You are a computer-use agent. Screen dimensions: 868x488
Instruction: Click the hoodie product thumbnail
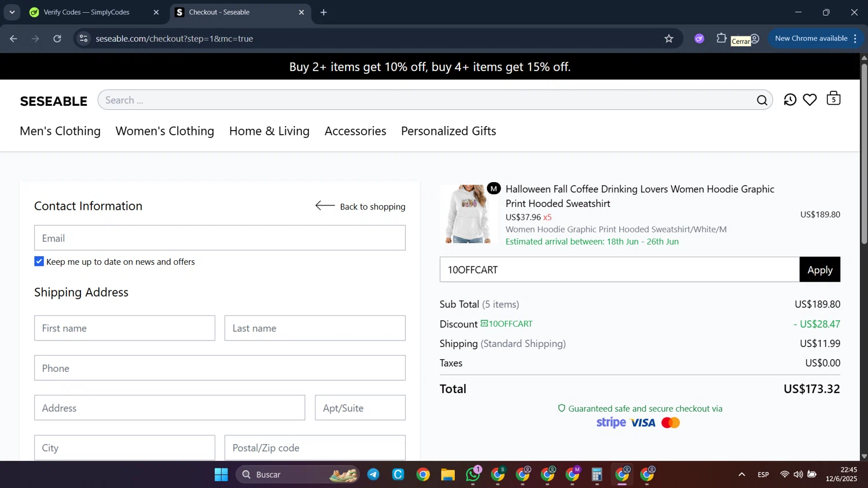[468, 214]
